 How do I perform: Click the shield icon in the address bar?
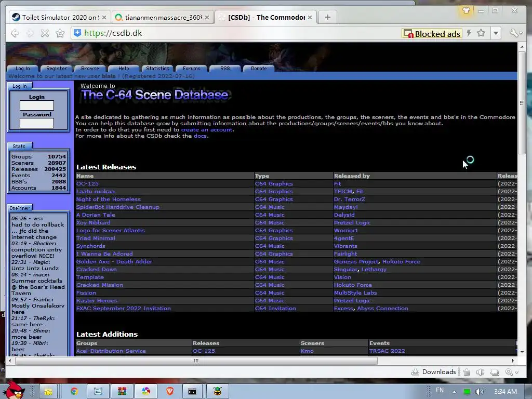coord(77,33)
